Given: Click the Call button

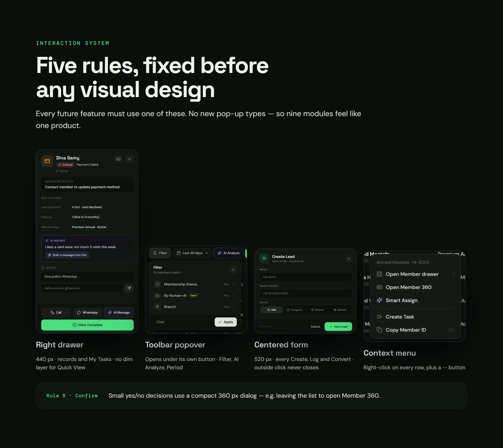Looking at the screenshot, I should coord(56,312).
